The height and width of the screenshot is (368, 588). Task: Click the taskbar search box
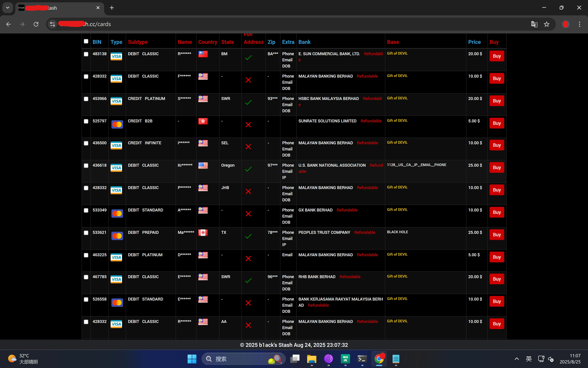pyautogui.click(x=244, y=359)
